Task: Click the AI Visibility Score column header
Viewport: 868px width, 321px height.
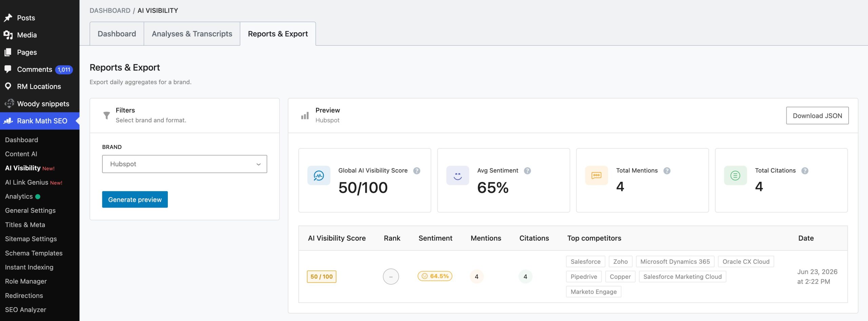Action: pyautogui.click(x=337, y=238)
